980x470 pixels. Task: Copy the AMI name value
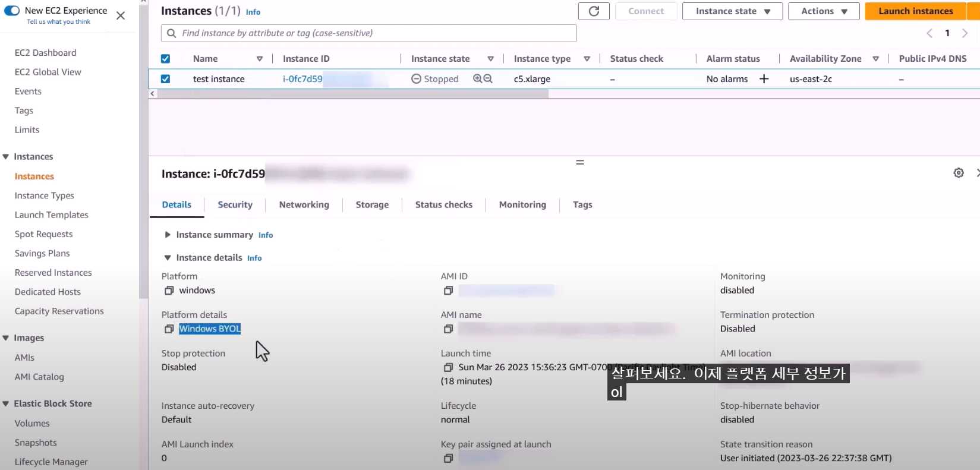(x=449, y=329)
